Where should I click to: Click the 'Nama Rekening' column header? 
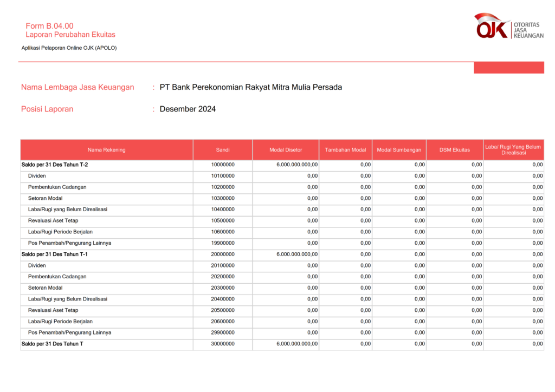tap(107, 150)
